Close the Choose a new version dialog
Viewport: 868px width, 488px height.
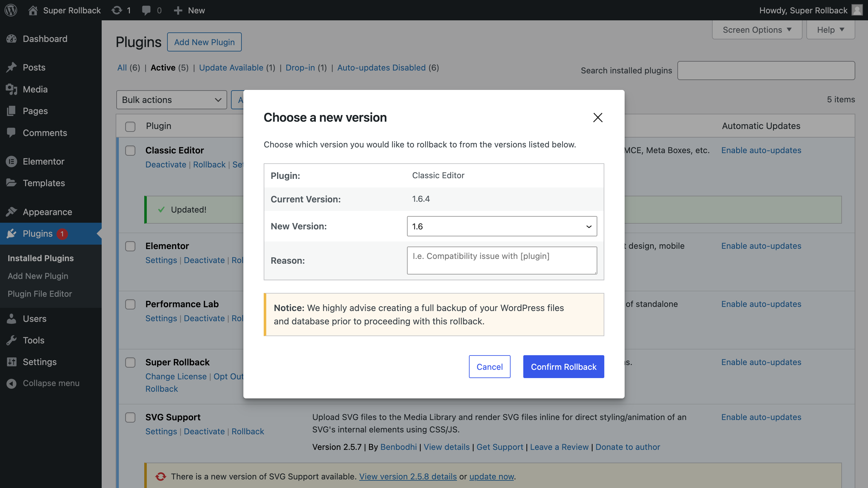tap(597, 118)
